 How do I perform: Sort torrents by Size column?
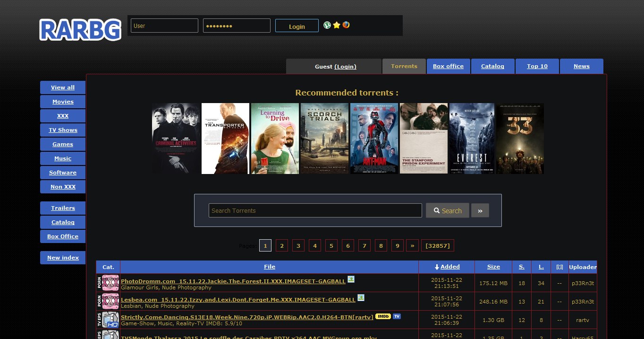(x=493, y=267)
